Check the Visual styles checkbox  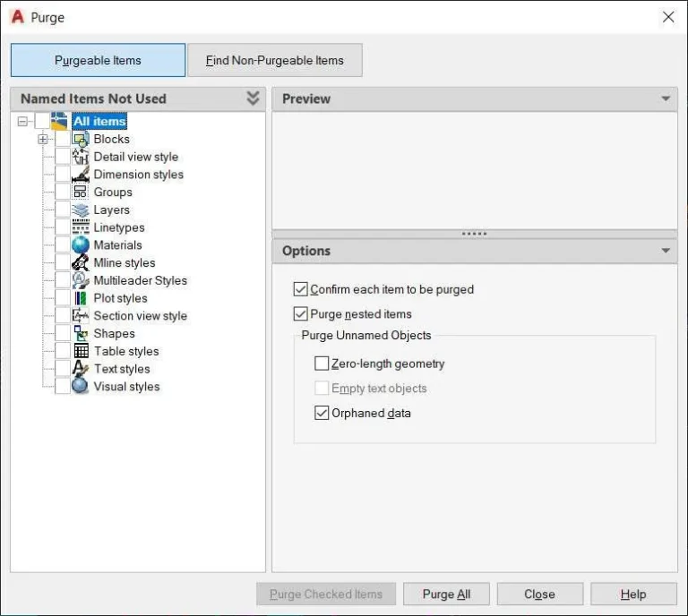click(x=63, y=386)
